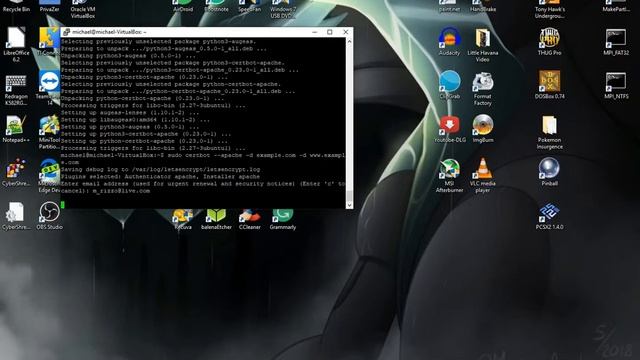Select the Notepad++ desktop icon
The height and width of the screenshot is (360, 640).
click(x=16, y=129)
